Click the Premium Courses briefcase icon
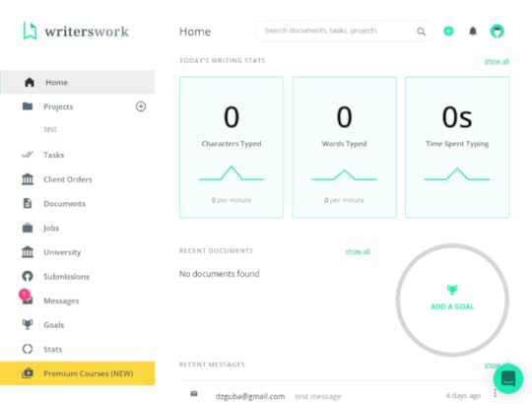Viewport: 532px width, 404px height. tap(28, 373)
